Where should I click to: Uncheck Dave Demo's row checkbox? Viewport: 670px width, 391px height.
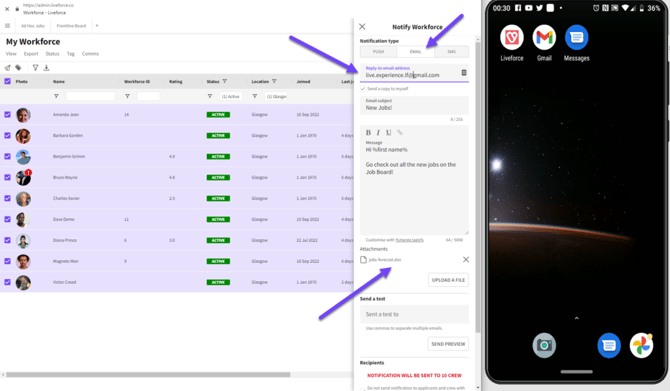coord(7,219)
